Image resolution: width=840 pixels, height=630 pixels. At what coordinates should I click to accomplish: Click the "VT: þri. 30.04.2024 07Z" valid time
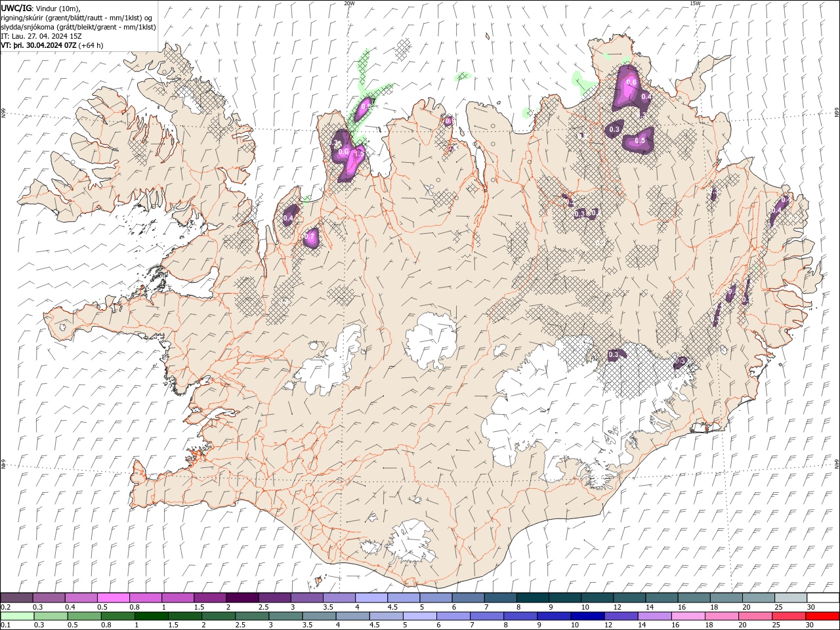click(x=39, y=45)
